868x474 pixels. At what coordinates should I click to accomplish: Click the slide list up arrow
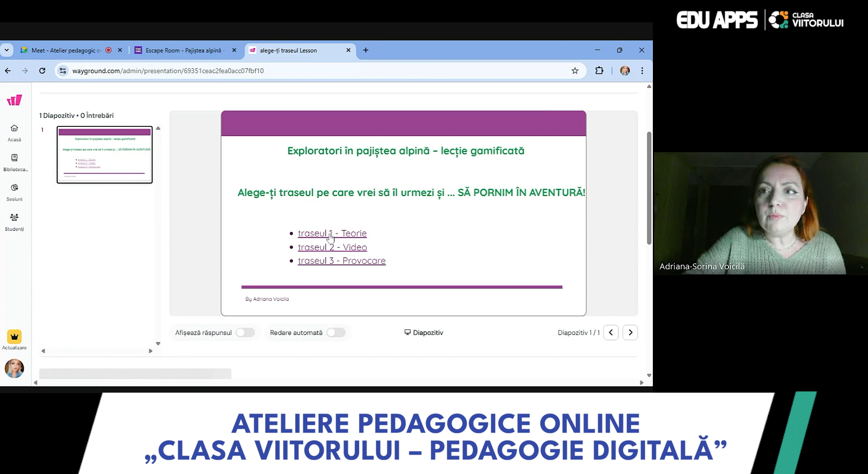pyautogui.click(x=158, y=129)
